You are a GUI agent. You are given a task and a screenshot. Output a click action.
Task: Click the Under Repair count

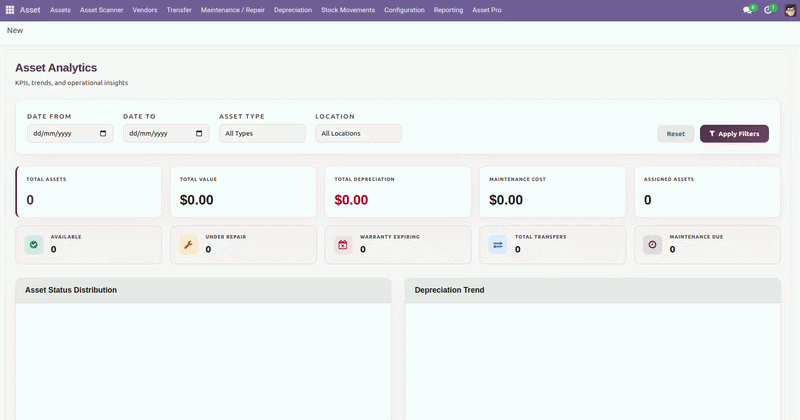pos(208,250)
